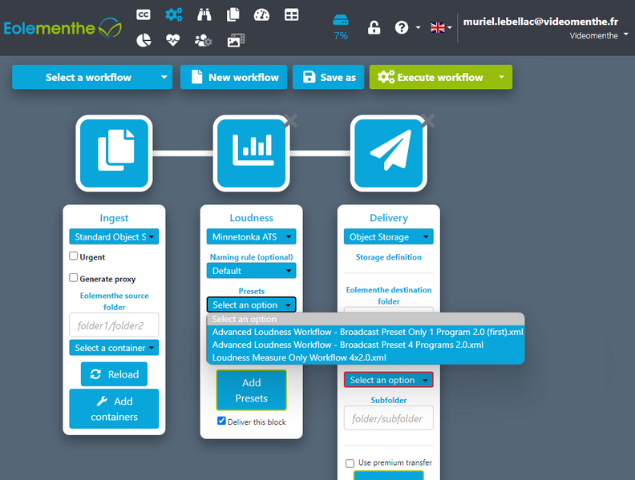The height and width of the screenshot is (480, 635).
Task: Expand the Execute workflow arrow menu
Action: (502, 77)
